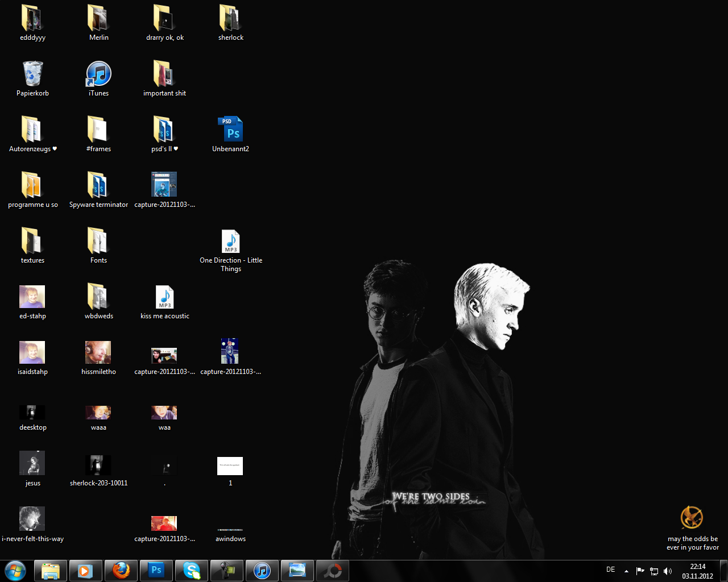This screenshot has width=728, height=582.
Task: Select the iTunes desktop shortcut
Action: click(98, 74)
